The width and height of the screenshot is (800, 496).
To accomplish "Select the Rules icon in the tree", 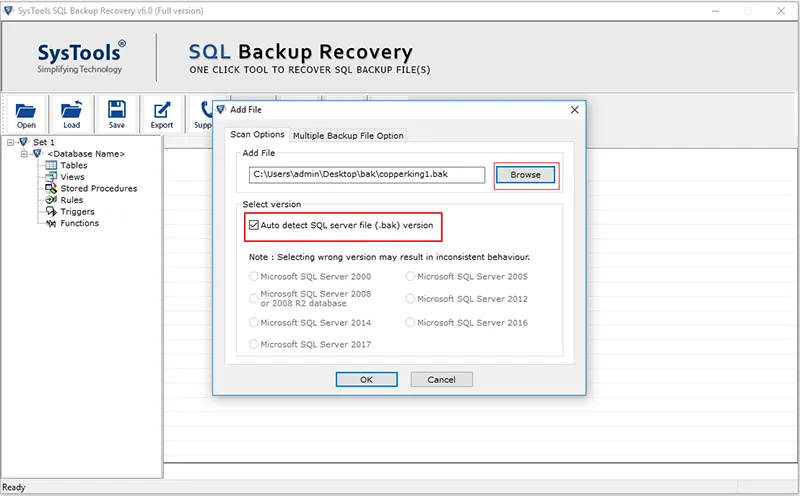I will [51, 200].
